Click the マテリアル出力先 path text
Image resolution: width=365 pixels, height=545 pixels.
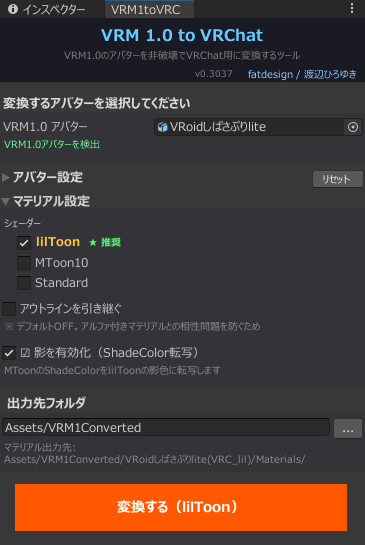click(154, 454)
